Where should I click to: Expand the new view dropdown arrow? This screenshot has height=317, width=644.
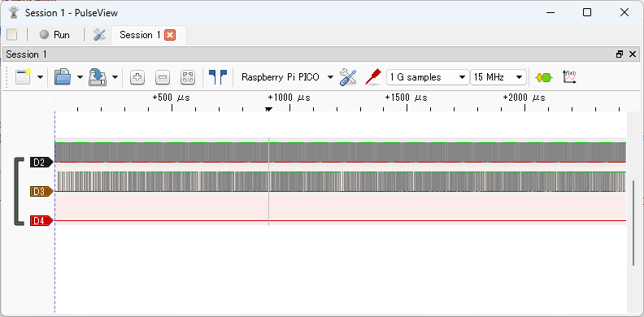41,77
